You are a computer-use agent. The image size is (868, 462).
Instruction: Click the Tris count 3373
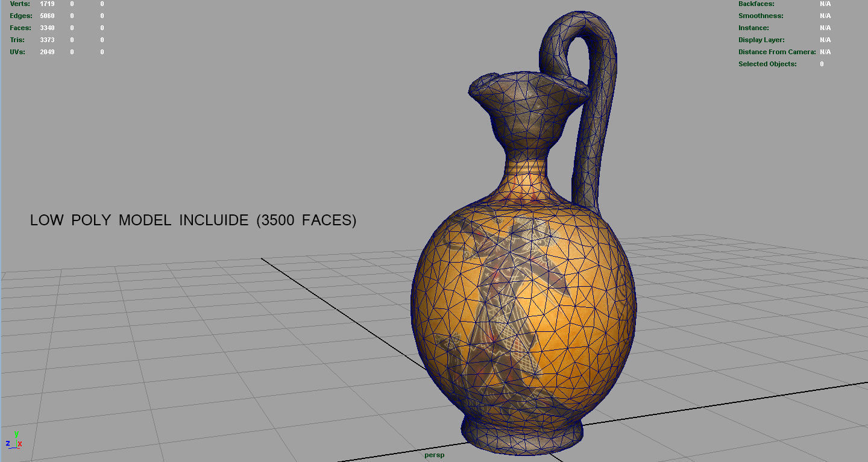(x=47, y=40)
